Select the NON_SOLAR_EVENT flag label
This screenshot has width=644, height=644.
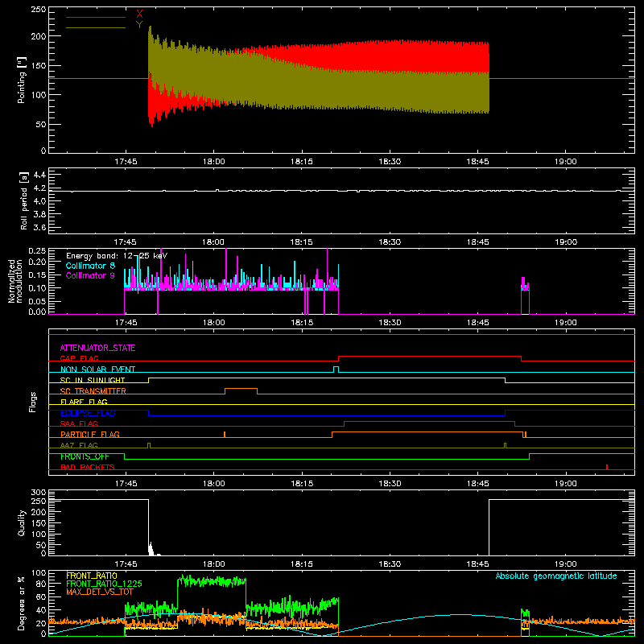[97, 369]
